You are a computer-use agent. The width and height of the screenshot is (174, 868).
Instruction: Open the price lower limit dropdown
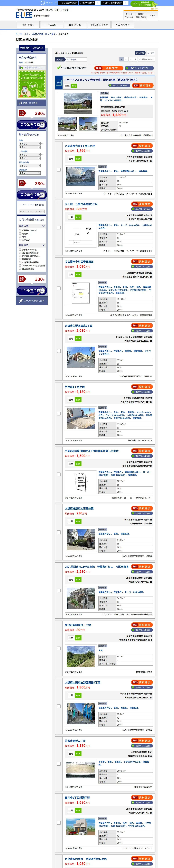[x=30, y=144]
